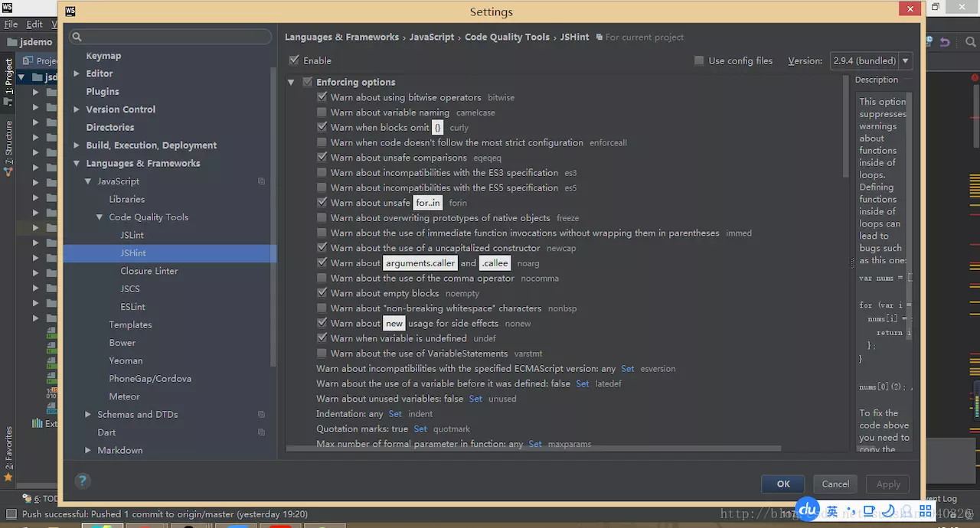Click the project-level icon beside Schemas and DTDs
980x528 pixels.
(x=261, y=415)
